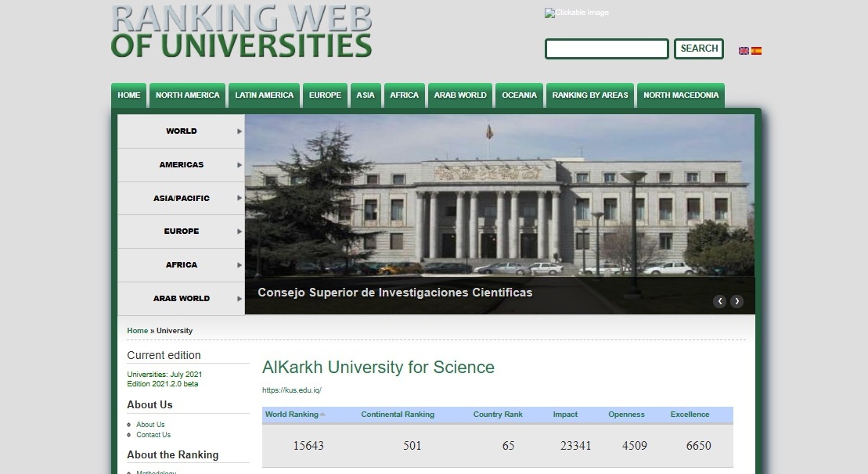This screenshot has width=868, height=474.
Task: Focus the search text field
Action: (607, 49)
